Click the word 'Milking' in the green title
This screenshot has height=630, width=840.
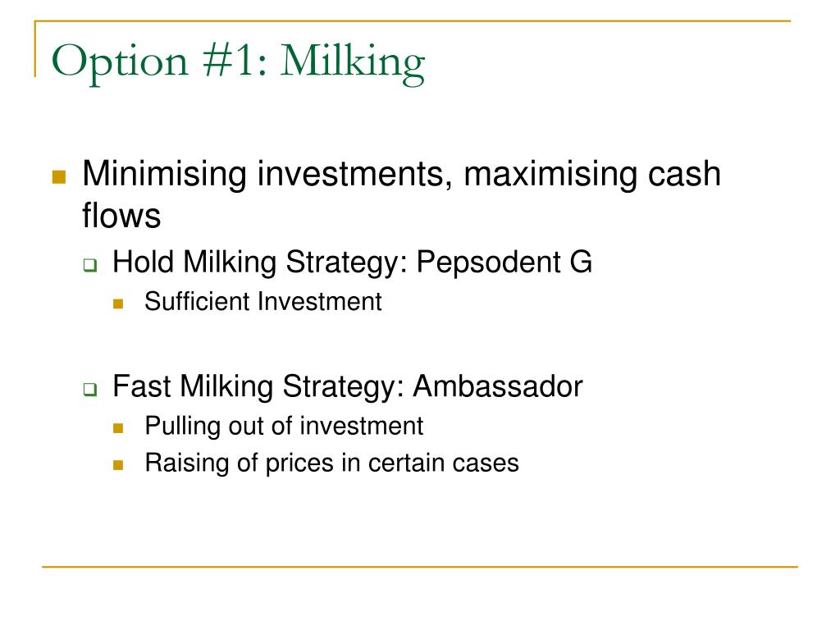point(353,62)
